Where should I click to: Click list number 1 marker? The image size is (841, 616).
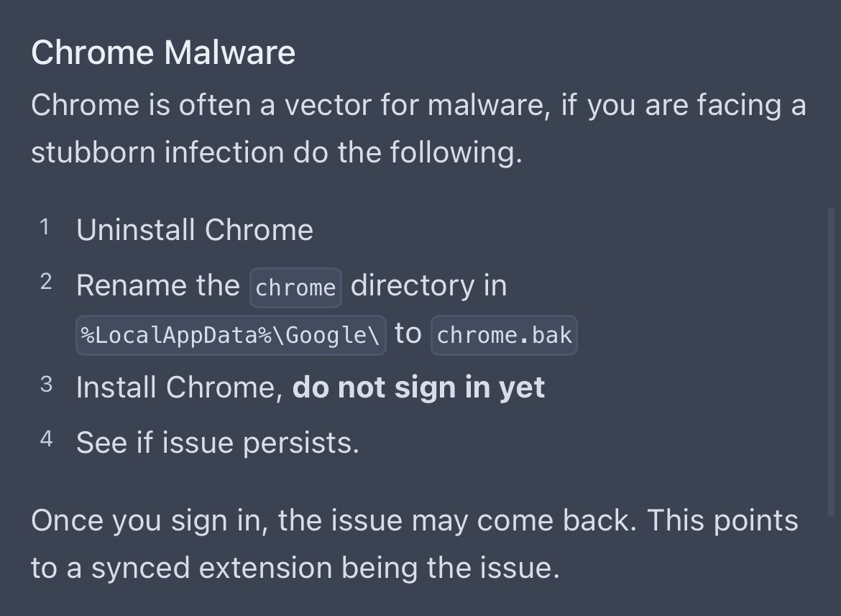(x=45, y=227)
